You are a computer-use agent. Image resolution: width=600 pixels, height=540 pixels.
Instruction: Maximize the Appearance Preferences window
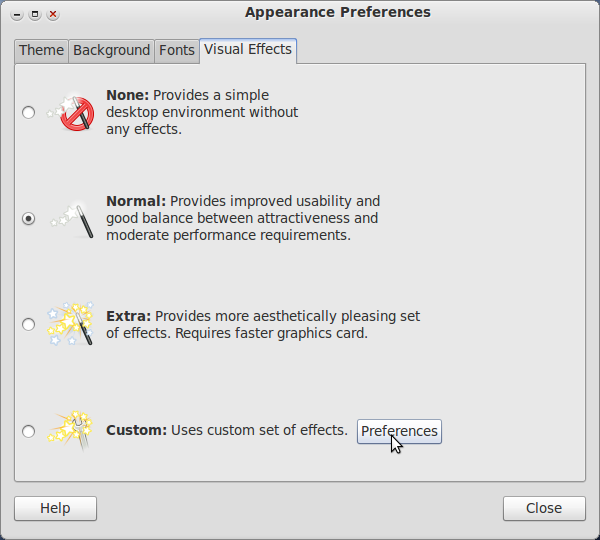(x=35, y=15)
